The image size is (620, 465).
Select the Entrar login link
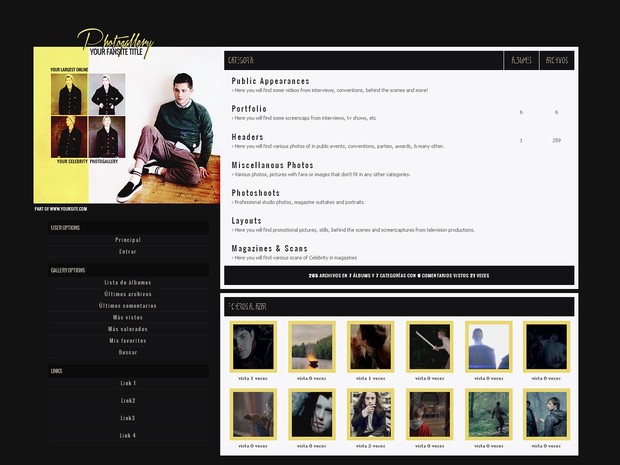click(128, 251)
